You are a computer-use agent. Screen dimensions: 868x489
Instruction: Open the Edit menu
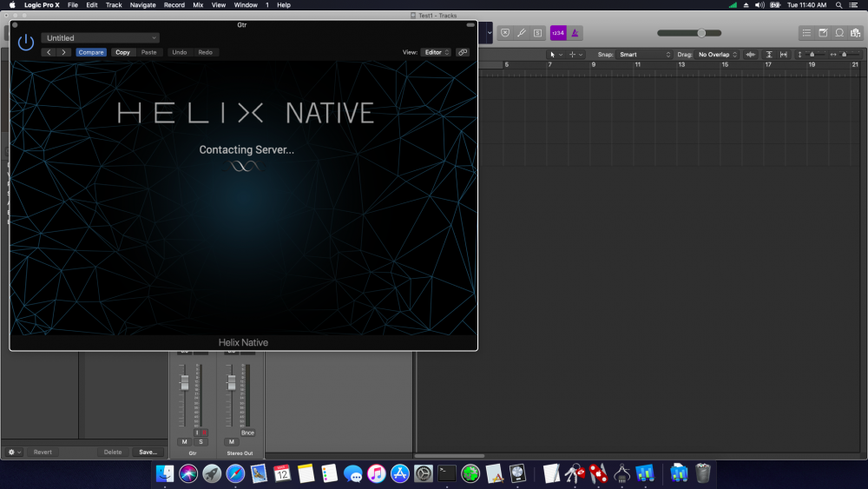pyautogui.click(x=92, y=5)
